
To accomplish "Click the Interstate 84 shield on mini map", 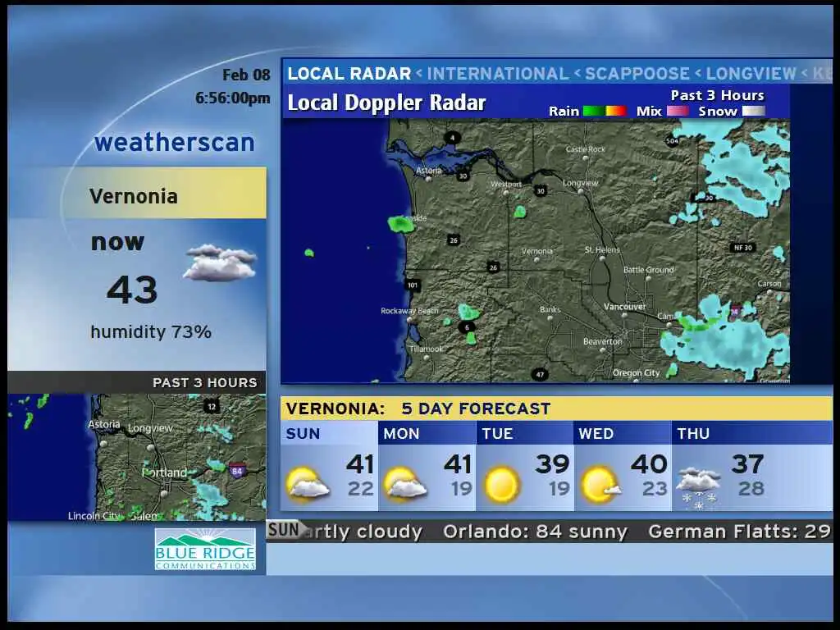I will tap(237, 470).
